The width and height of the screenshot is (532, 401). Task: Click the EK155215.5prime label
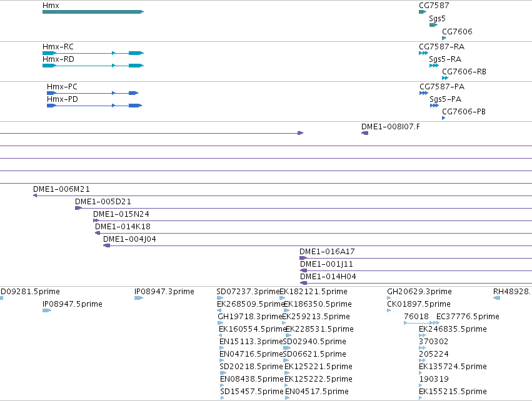tap(453, 392)
